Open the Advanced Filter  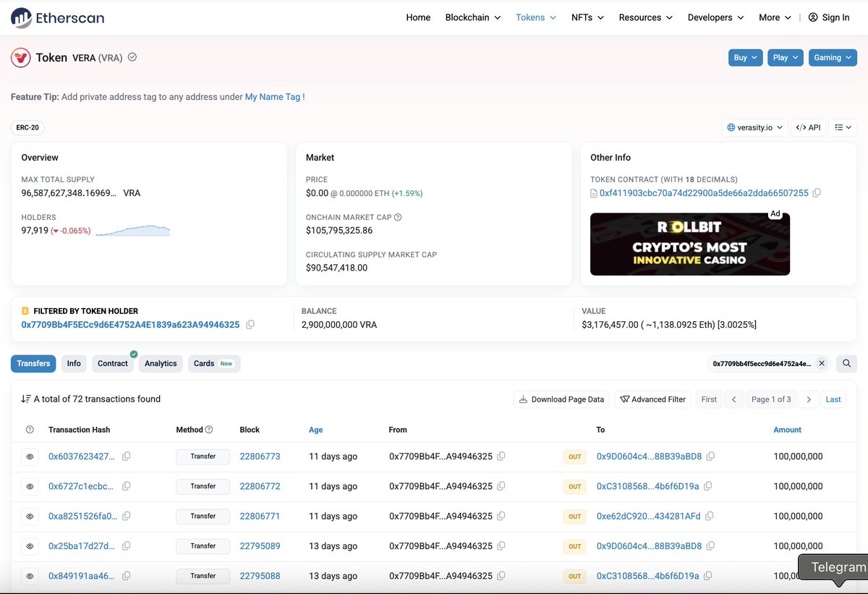[652, 399]
